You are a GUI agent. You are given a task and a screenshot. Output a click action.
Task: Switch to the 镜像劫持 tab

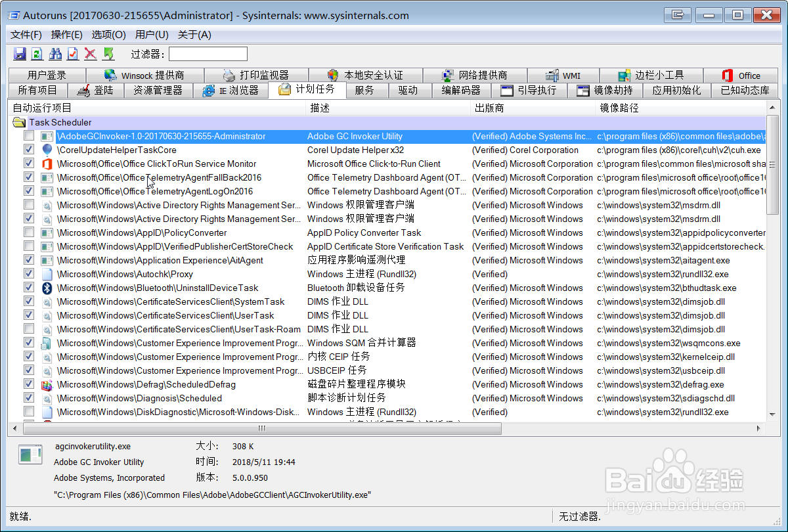604,91
